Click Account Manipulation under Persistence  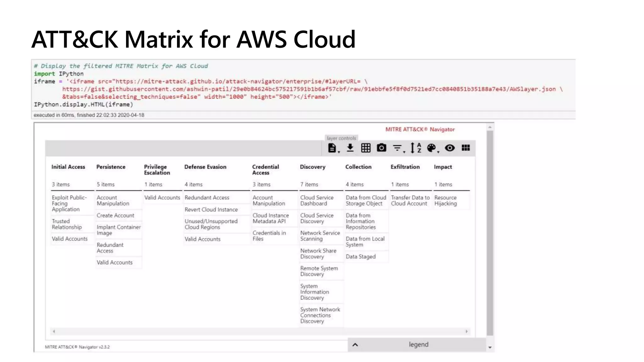pyautogui.click(x=119, y=200)
